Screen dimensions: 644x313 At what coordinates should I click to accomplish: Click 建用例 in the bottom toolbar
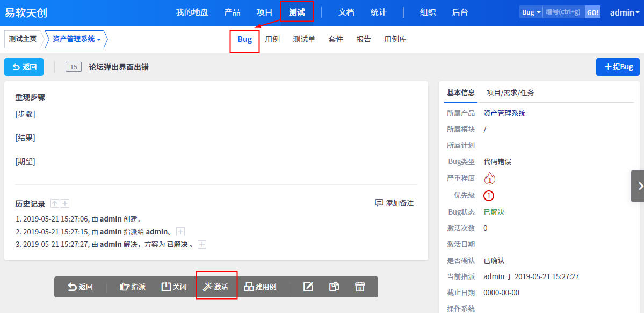point(261,287)
